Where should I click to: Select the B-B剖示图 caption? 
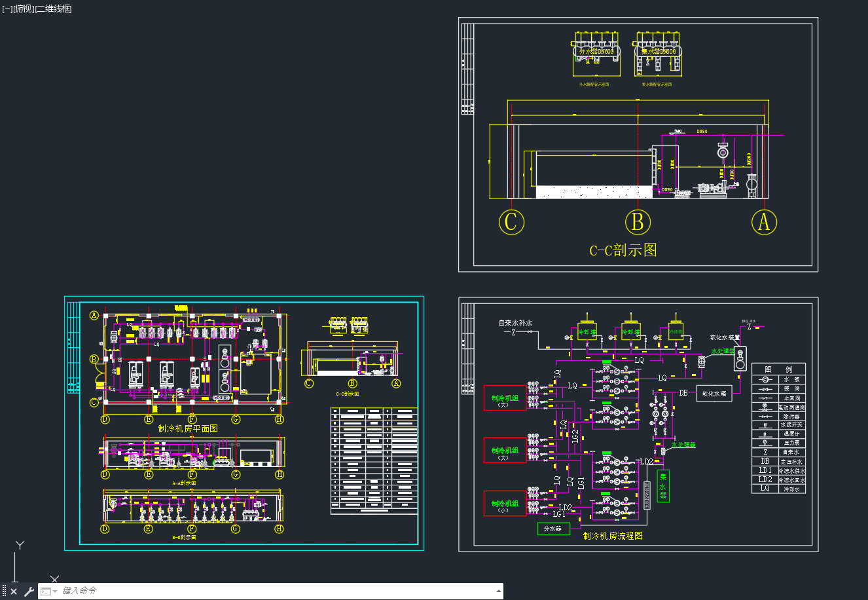pyautogui.click(x=184, y=537)
